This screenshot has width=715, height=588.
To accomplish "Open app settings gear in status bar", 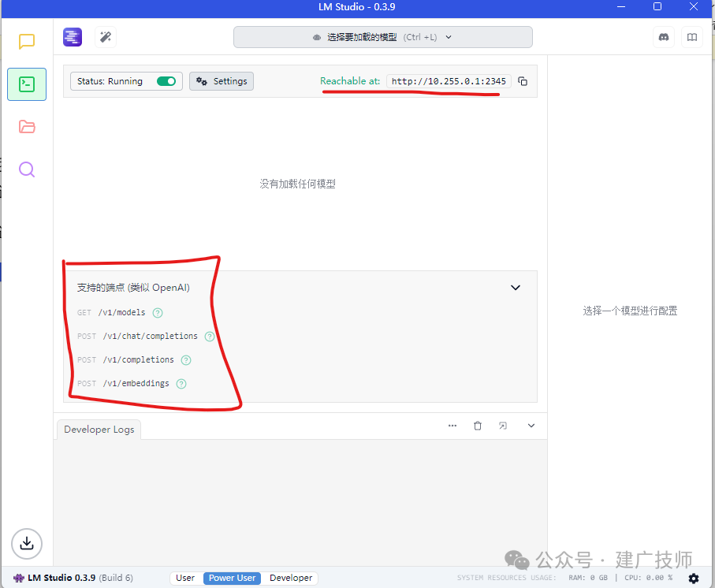I will pos(694,578).
